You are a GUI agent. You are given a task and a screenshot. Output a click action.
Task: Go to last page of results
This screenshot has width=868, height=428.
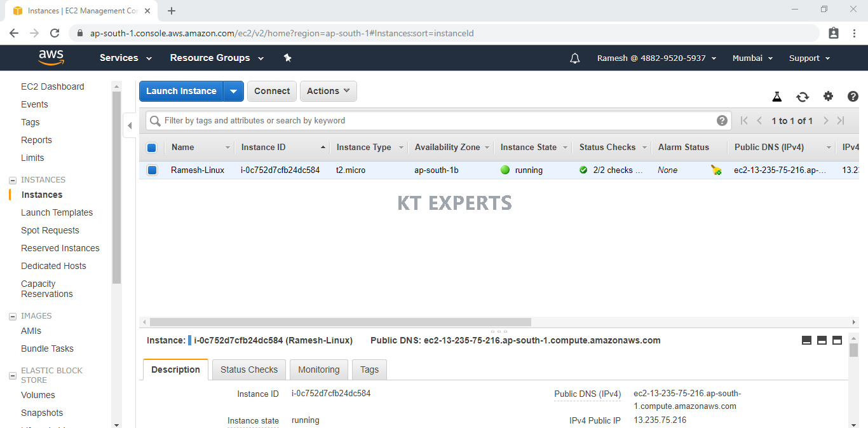tap(841, 121)
